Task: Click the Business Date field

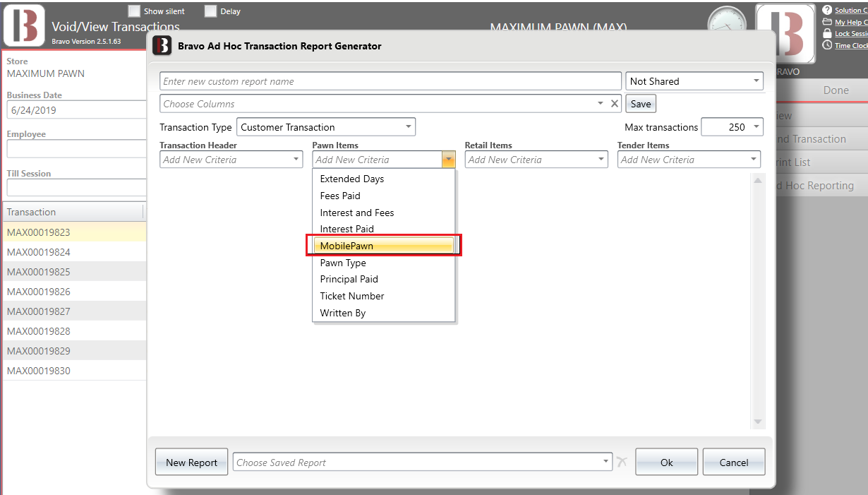Action: [x=76, y=110]
